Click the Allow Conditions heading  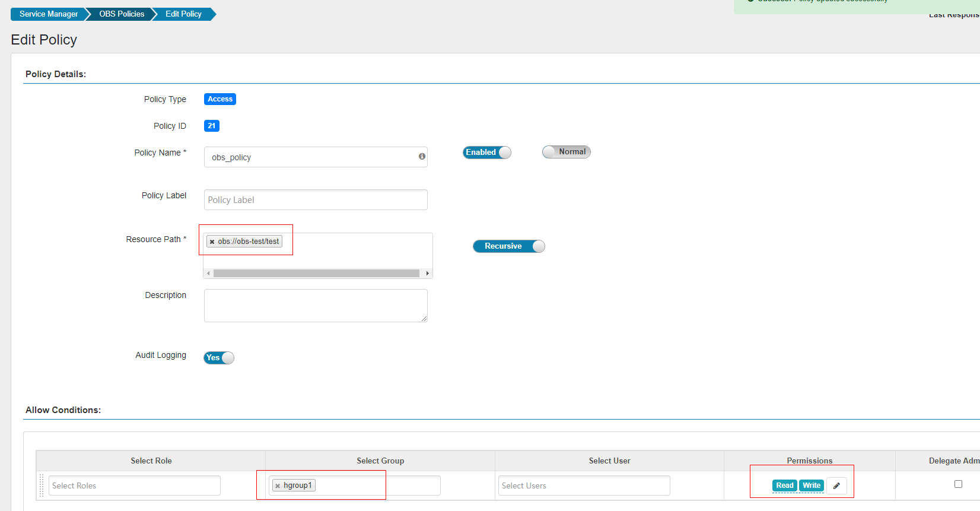pos(63,410)
